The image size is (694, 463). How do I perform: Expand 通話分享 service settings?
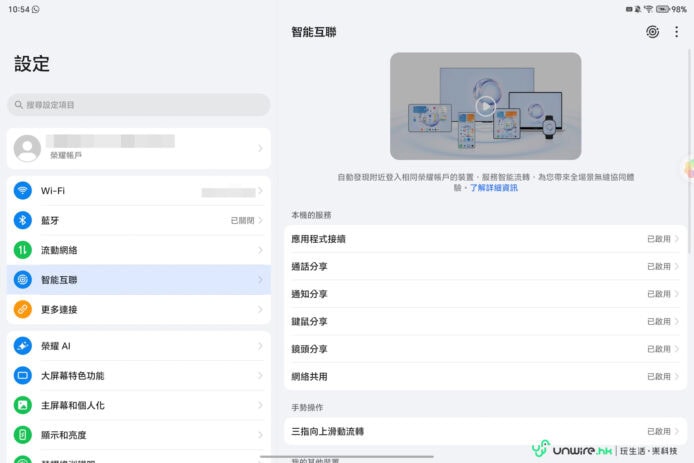485,267
